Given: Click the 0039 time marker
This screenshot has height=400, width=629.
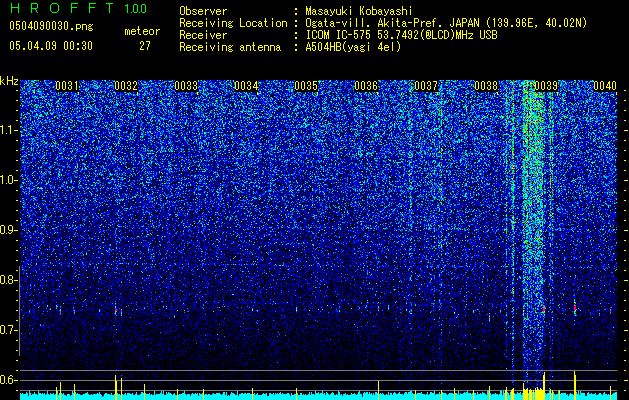Looking at the screenshot, I should pyautogui.click(x=546, y=86).
